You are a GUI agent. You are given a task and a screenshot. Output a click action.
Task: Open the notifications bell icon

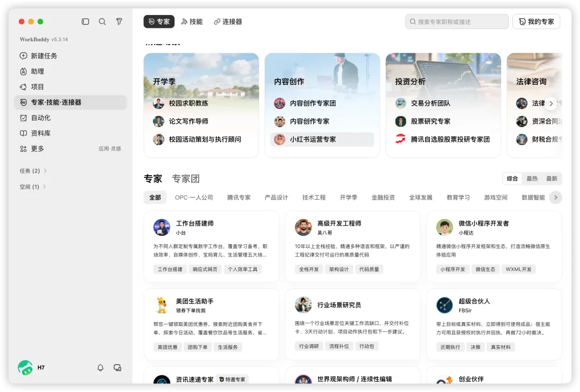pos(100,368)
